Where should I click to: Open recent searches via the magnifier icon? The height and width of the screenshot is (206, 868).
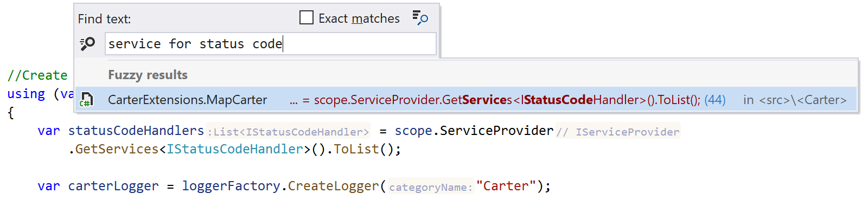[87, 44]
